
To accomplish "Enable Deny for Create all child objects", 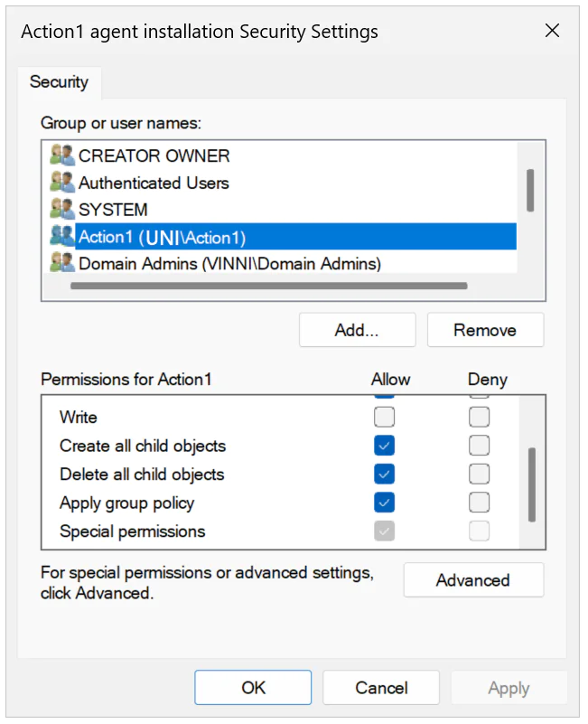I will pos(479,445).
